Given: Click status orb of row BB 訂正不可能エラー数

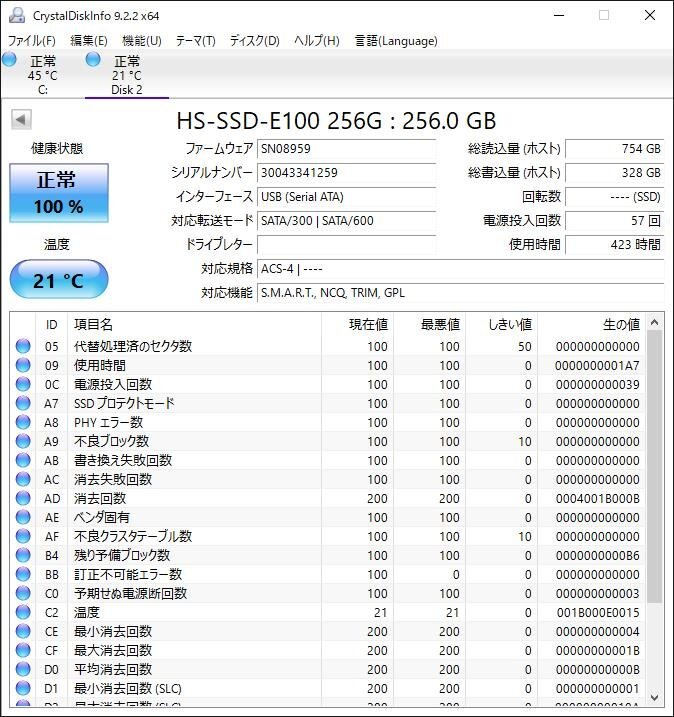Looking at the screenshot, I should point(23,574).
